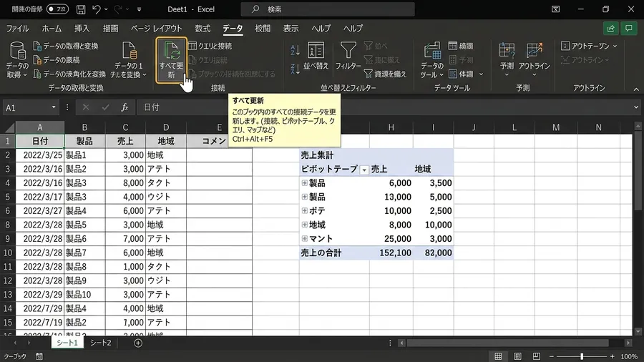
Task: Click データの取得と変換 button
Action: 66,46
